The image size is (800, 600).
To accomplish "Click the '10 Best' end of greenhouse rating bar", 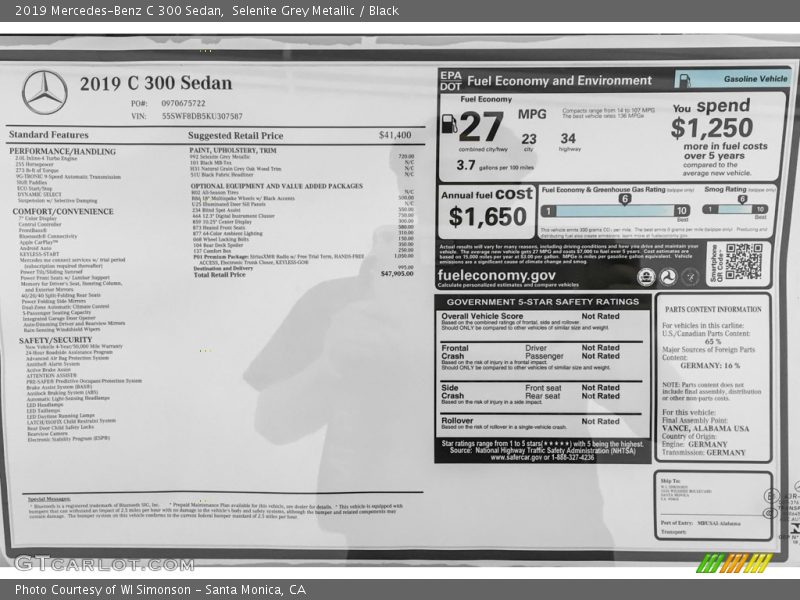I will pos(682,211).
